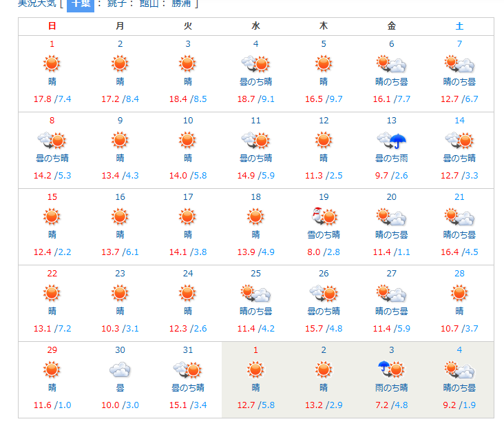Viewport: 504px width, 426px height.
Task: Click the 曇のち雨 label on the 13th
Action: tap(391, 158)
